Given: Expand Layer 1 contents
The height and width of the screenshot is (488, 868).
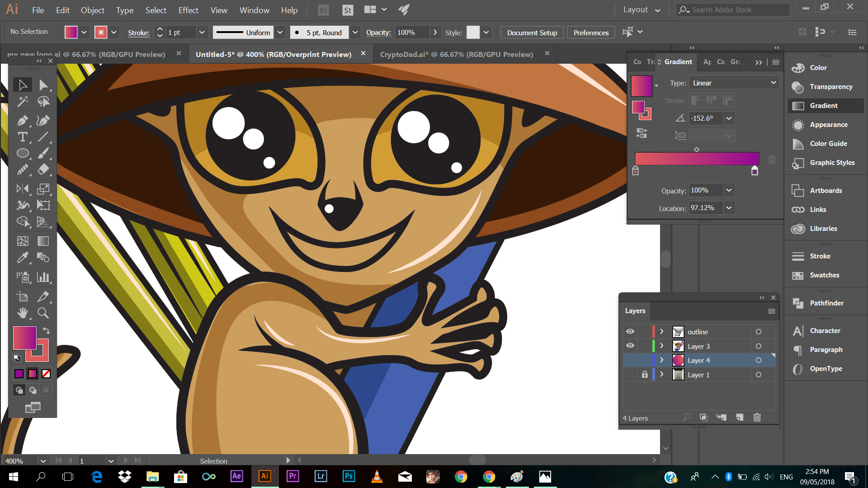Looking at the screenshot, I should (662, 375).
